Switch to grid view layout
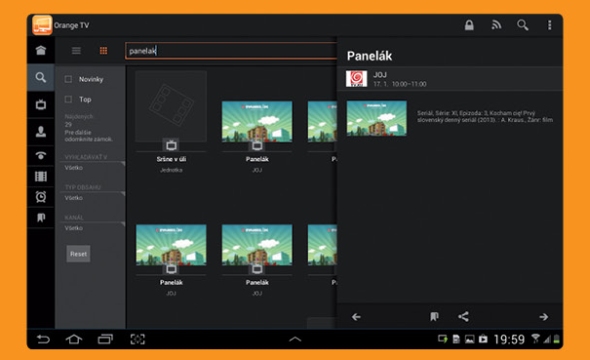Screen dimensions: 590x360 (103, 51)
